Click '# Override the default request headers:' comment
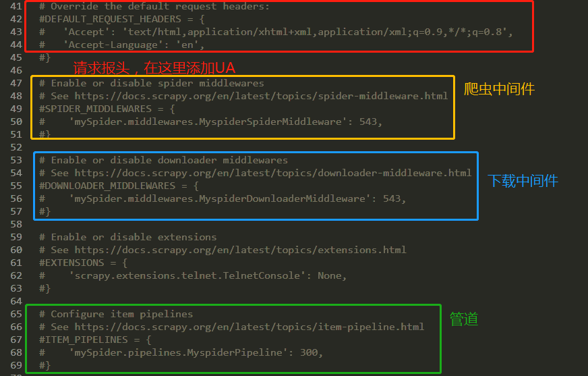The height and width of the screenshot is (376, 588). [154, 6]
